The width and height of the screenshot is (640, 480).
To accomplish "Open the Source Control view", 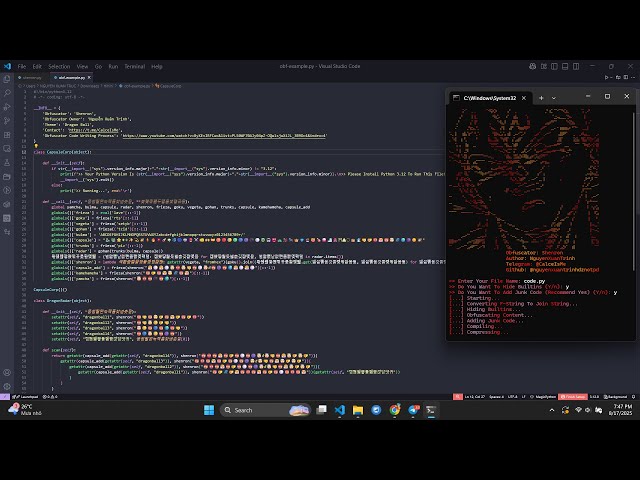I will click(7, 121).
